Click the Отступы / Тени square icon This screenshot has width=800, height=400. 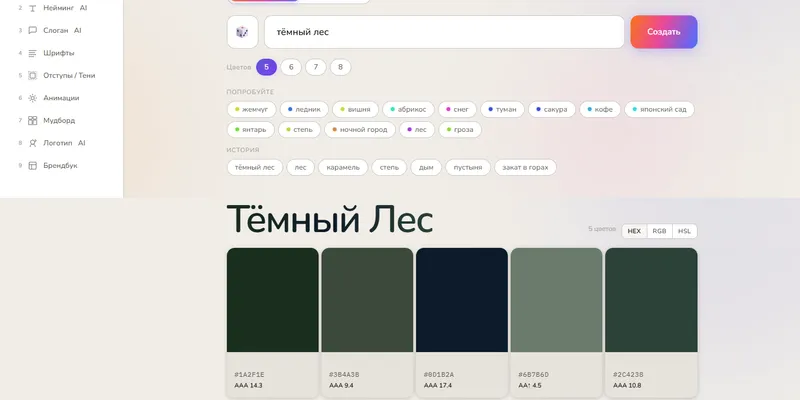point(33,76)
